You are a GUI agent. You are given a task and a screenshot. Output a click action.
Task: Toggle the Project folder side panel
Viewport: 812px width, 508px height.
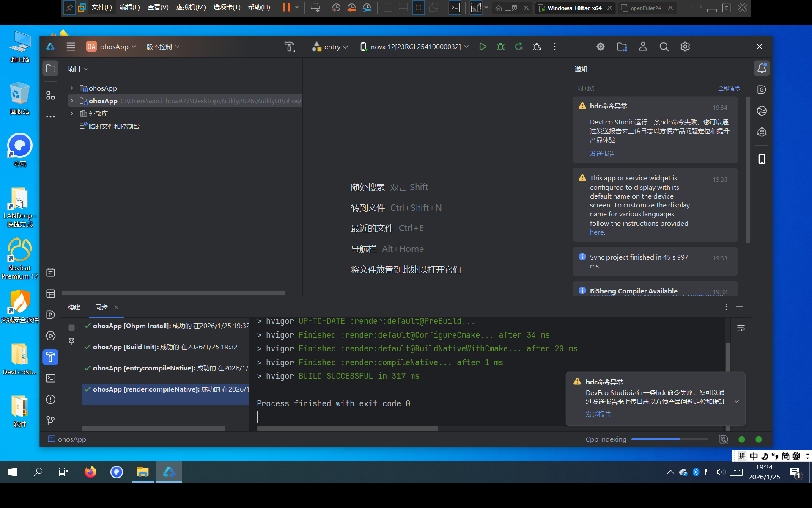[50, 69]
